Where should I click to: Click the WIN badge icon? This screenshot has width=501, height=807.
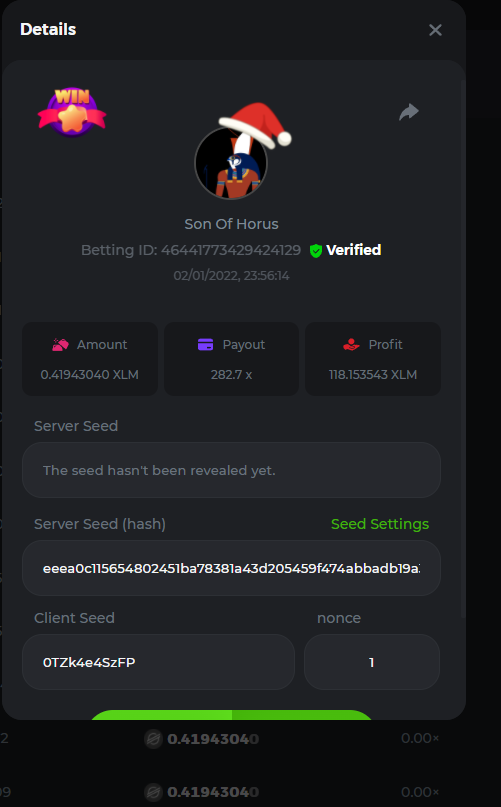point(72,112)
